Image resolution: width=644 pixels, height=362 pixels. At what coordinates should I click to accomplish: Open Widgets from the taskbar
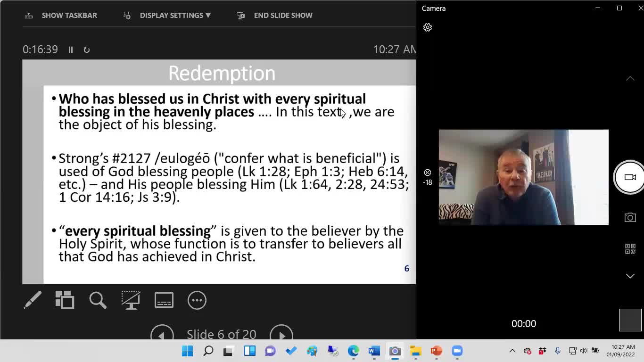point(249,351)
